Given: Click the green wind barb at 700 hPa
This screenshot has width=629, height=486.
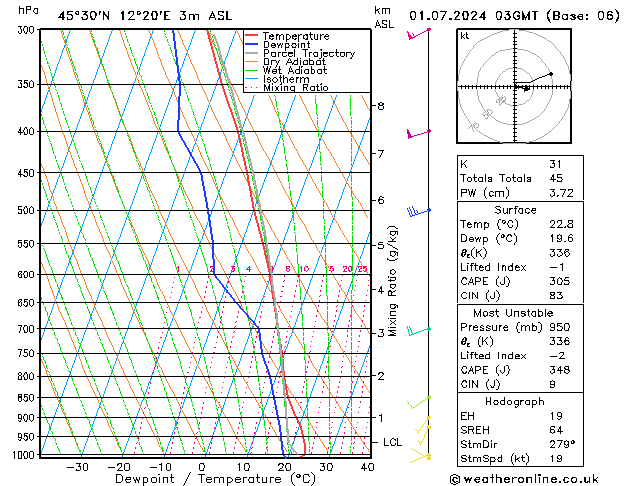Looking at the screenshot, I should tap(419, 331).
